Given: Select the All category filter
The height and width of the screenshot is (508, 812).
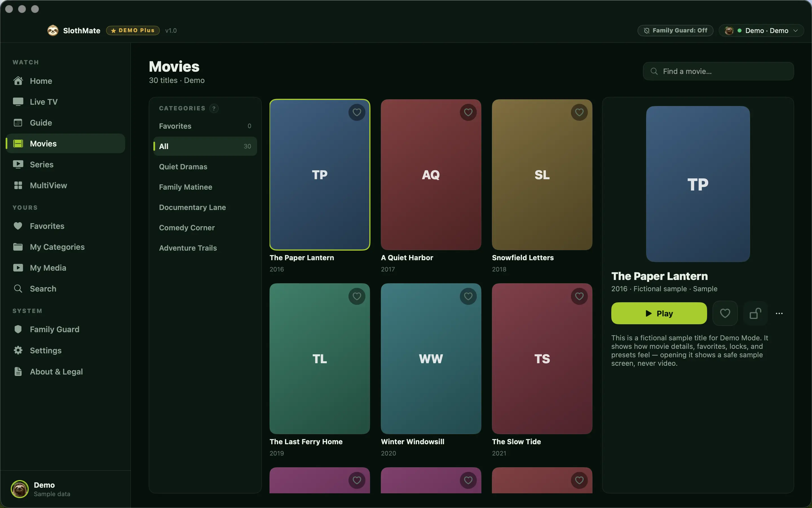Looking at the screenshot, I should pos(205,146).
